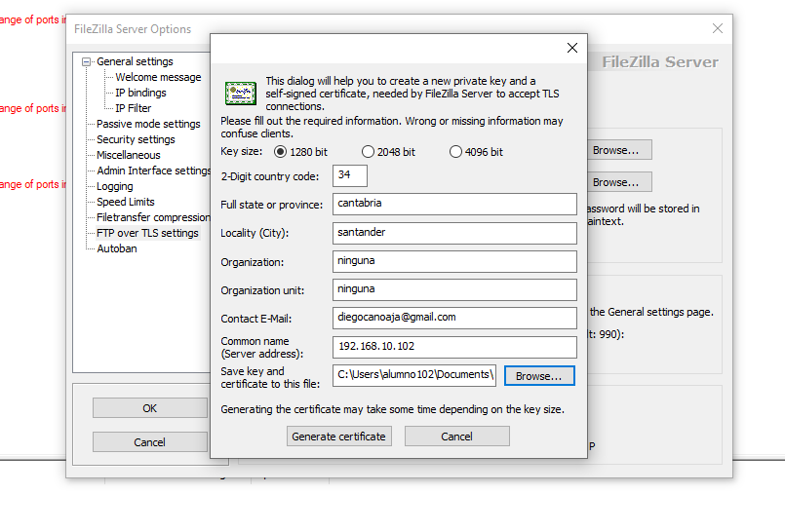Collapse the General settings tree node
785x532 pixels.
tap(86, 62)
